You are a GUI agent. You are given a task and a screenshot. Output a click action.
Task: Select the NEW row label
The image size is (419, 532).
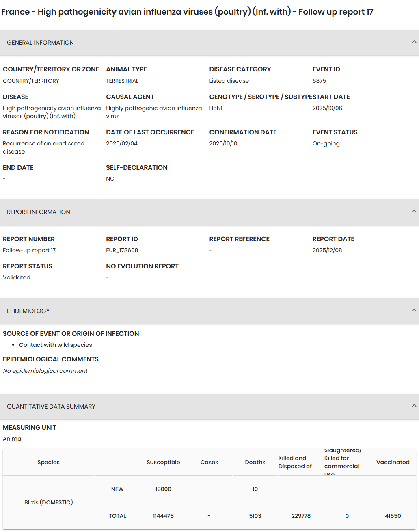point(117,489)
